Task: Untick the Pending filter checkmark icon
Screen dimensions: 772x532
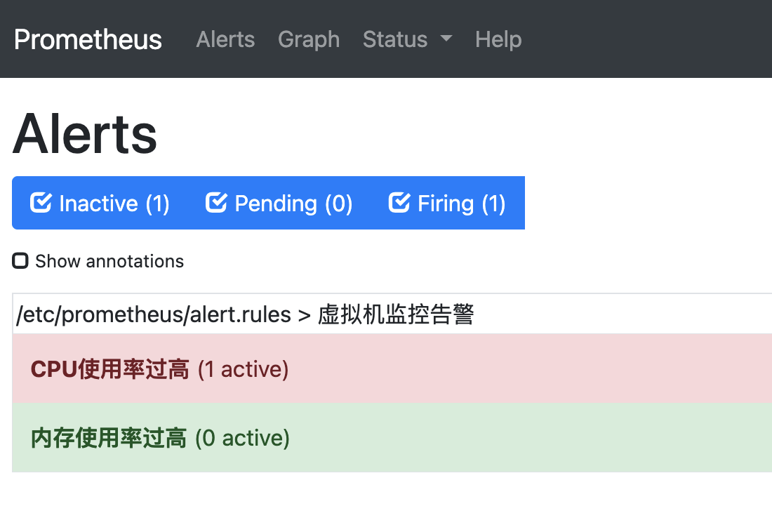Action: click(216, 203)
